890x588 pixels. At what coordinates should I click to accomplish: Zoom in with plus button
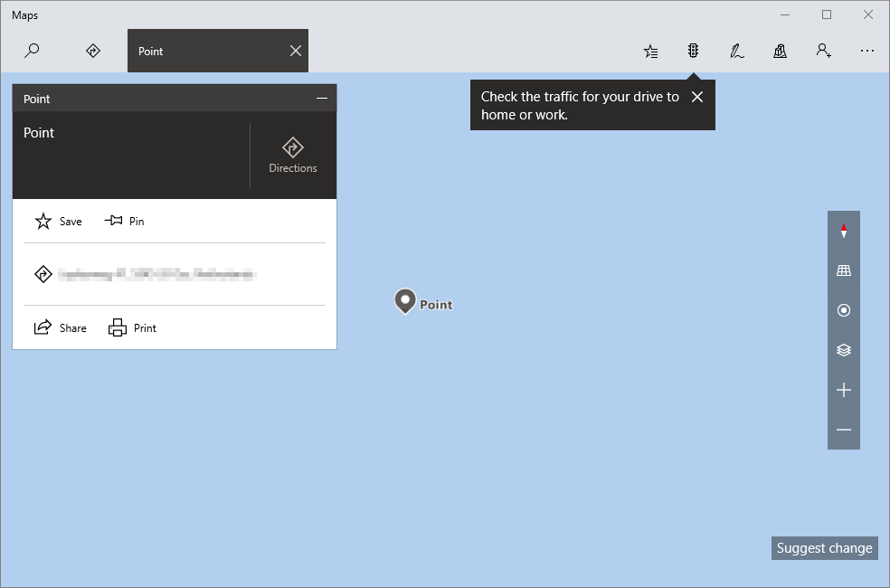pos(844,390)
